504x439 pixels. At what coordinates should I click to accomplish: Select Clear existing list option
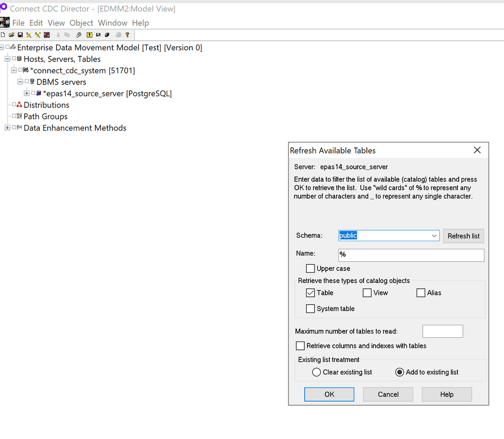(316, 372)
